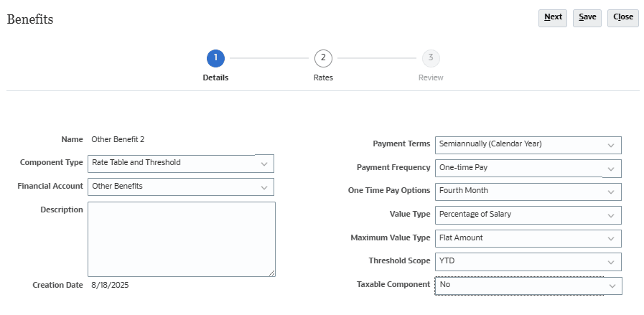
Task: Click the Description box resize handle
Action: coord(272,273)
